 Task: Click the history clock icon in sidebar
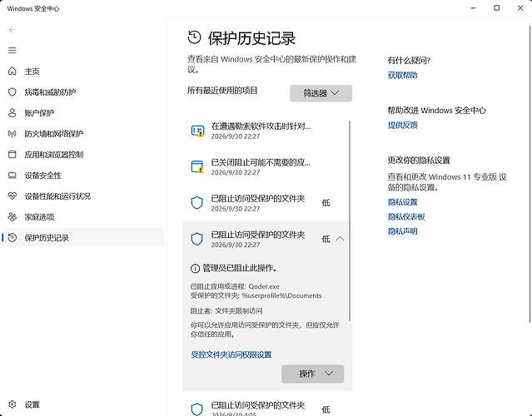point(12,238)
